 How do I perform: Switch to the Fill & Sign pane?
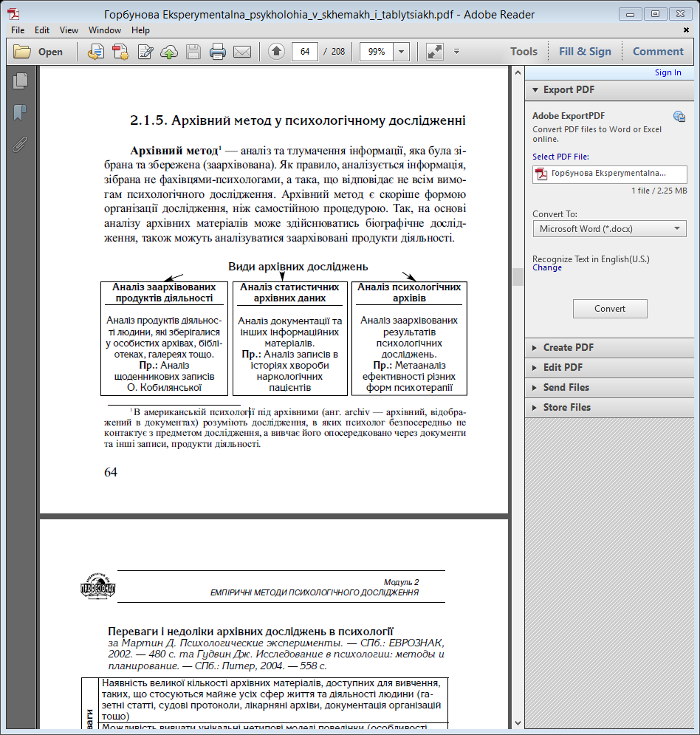tap(585, 52)
